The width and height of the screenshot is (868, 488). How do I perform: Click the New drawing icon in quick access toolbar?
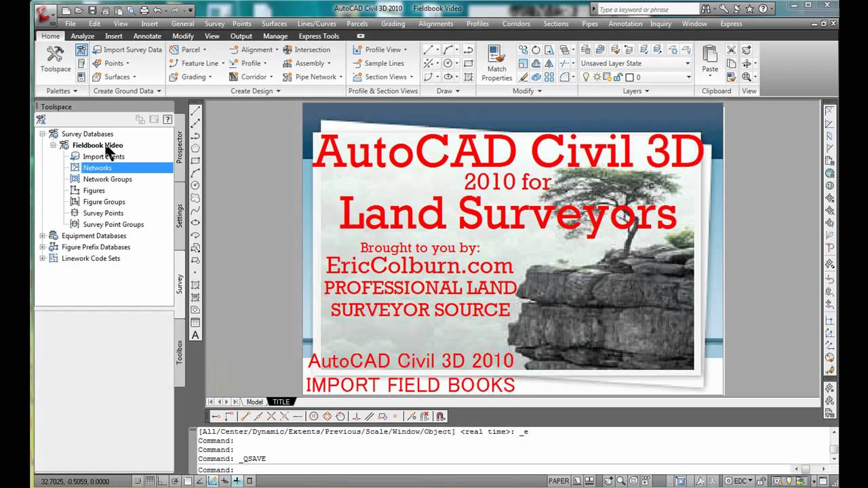point(66,10)
